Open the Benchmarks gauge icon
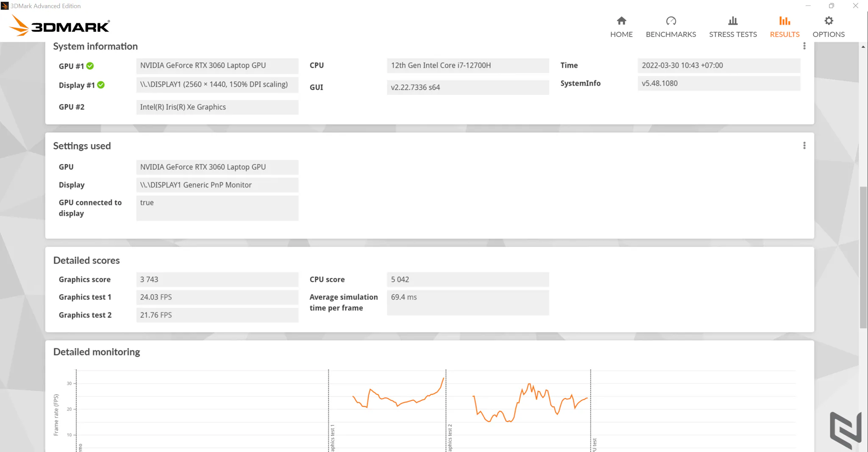This screenshot has height=452, width=868. click(671, 21)
